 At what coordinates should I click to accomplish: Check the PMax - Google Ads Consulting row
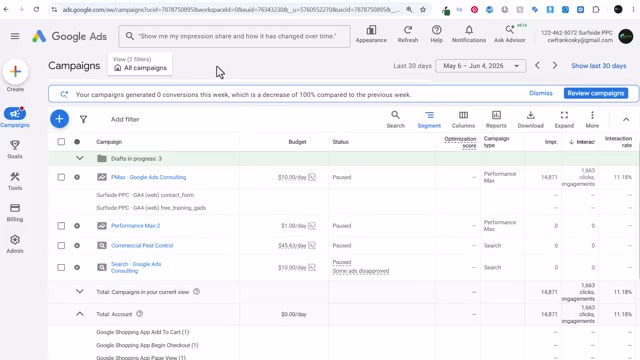click(x=61, y=177)
